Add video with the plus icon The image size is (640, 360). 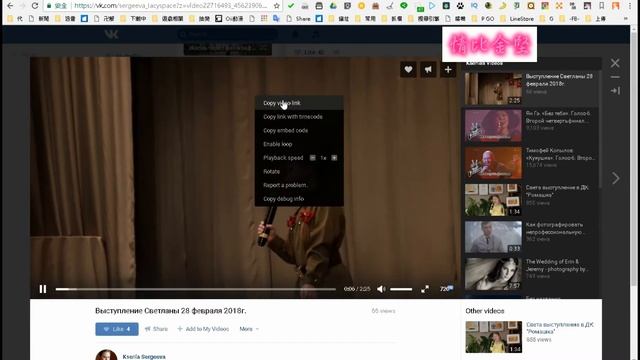pyautogui.click(x=448, y=70)
